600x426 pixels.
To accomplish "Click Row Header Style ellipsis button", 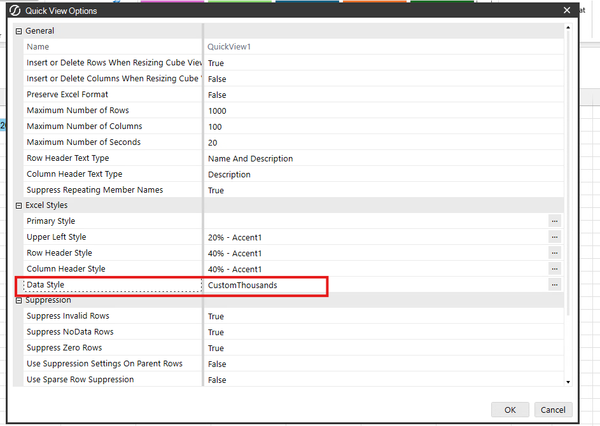I will tap(554, 253).
